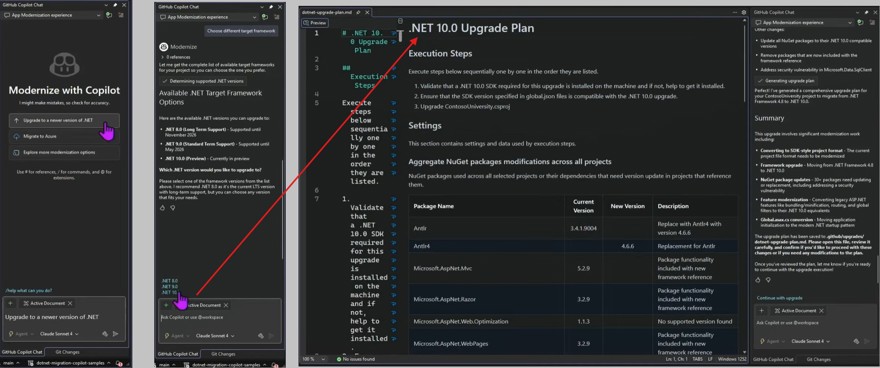Click 'Windows 1252' encoding indicator

click(x=732, y=359)
